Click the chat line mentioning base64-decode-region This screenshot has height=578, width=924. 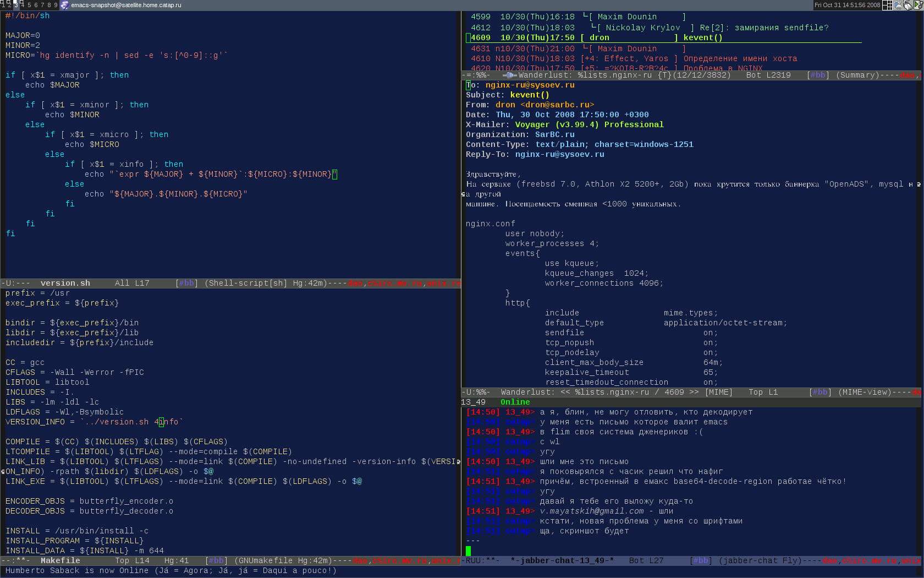click(x=656, y=481)
